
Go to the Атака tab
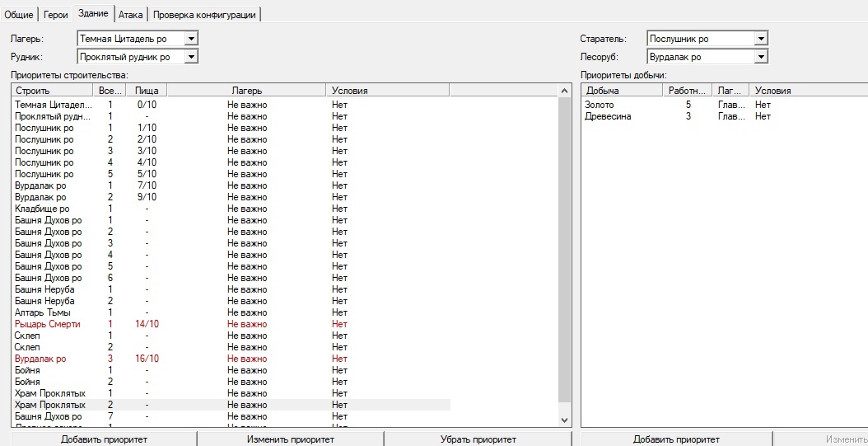[131, 15]
